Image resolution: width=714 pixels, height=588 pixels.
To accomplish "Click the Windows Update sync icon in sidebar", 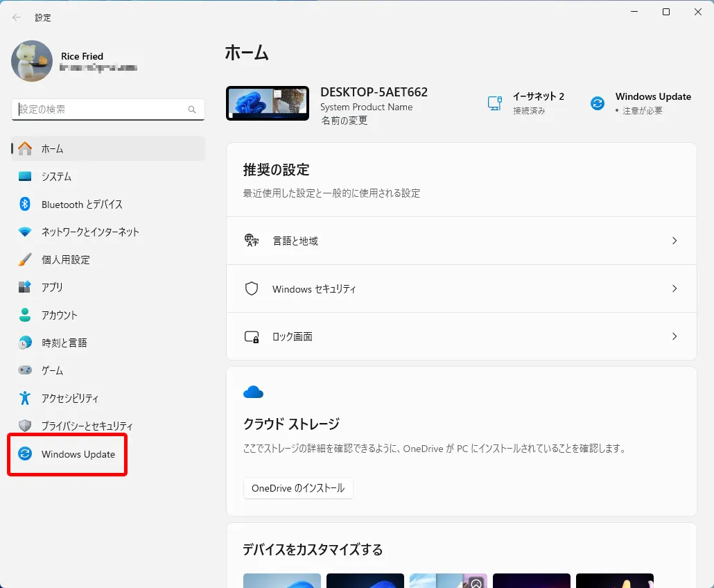I will (x=25, y=453).
